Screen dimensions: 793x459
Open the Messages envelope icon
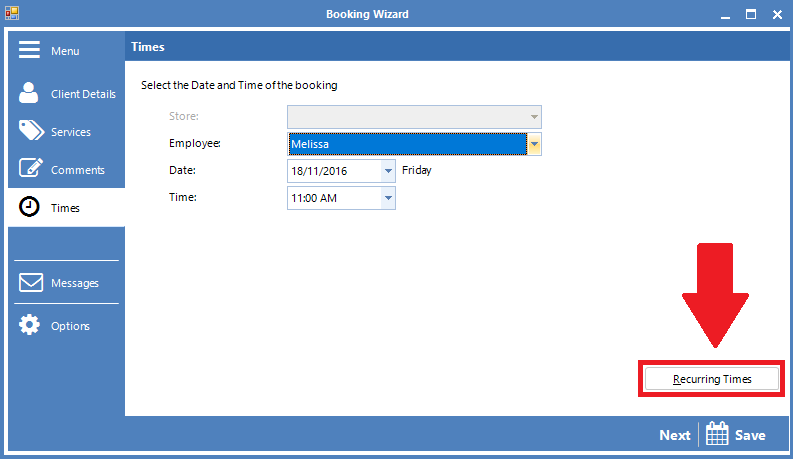pos(30,283)
